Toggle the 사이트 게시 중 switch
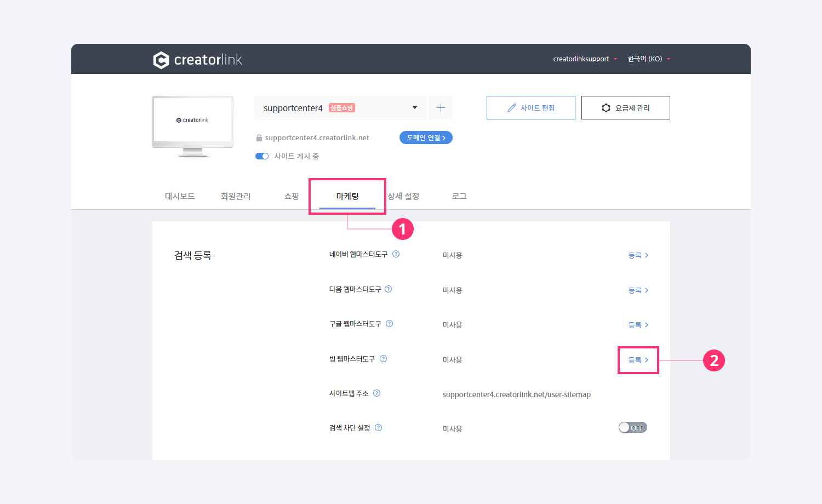Screen dimensions: 822x504 point(262,156)
